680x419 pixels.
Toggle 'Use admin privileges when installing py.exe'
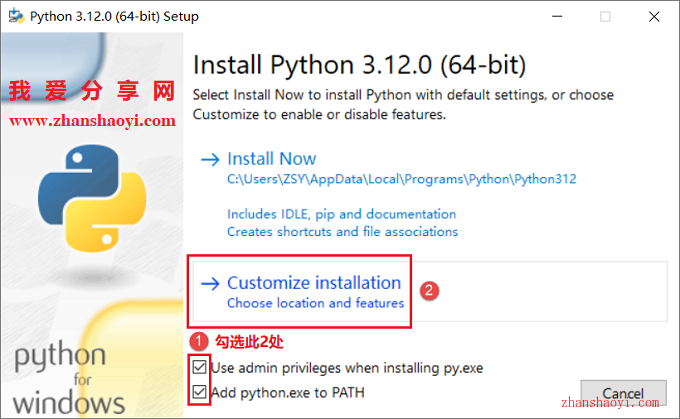(199, 367)
